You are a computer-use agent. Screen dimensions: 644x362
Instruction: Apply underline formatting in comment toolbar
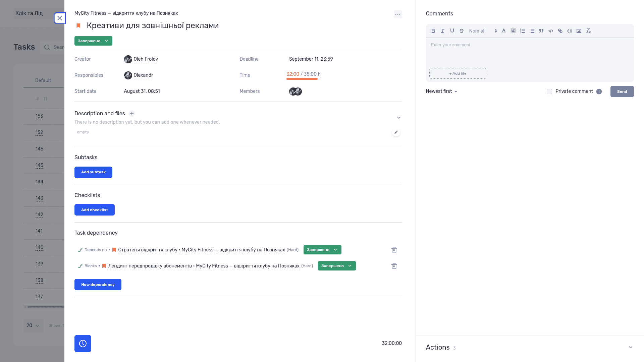(452, 31)
